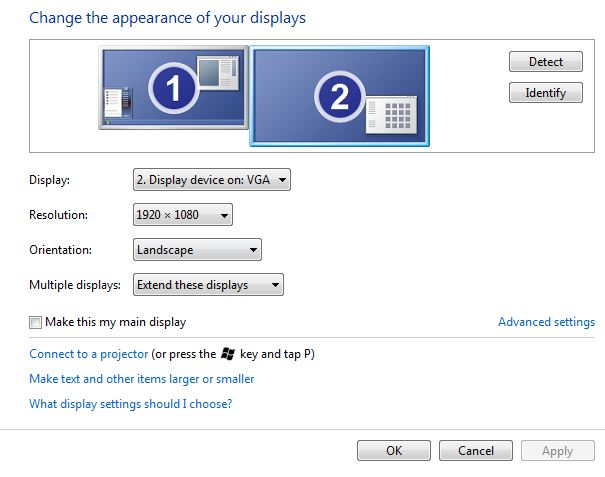Image resolution: width=605 pixels, height=477 pixels.
Task: Select monitor 2 display icon
Action: [x=340, y=96]
